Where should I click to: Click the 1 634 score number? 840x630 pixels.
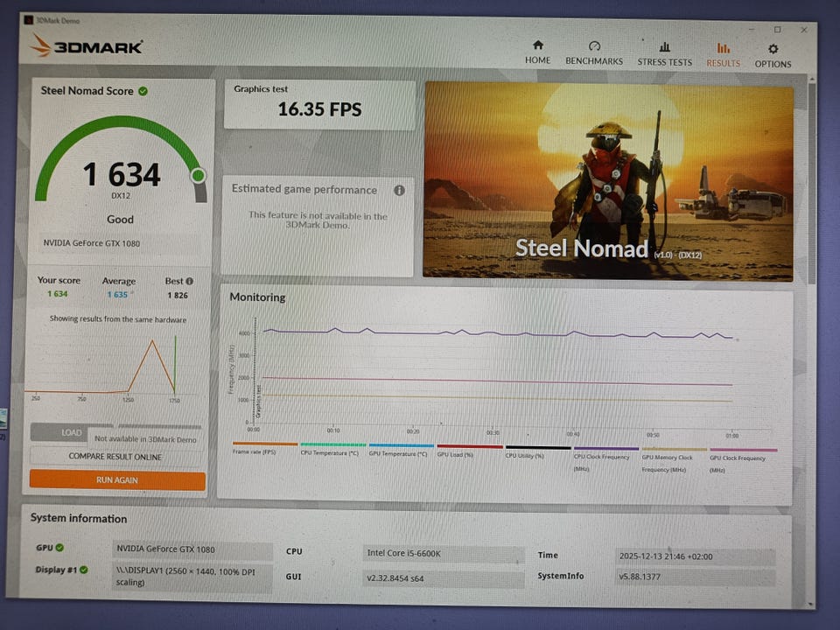122,175
